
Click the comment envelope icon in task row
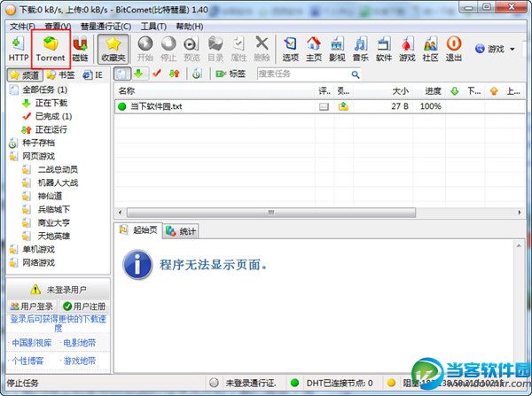point(324,107)
